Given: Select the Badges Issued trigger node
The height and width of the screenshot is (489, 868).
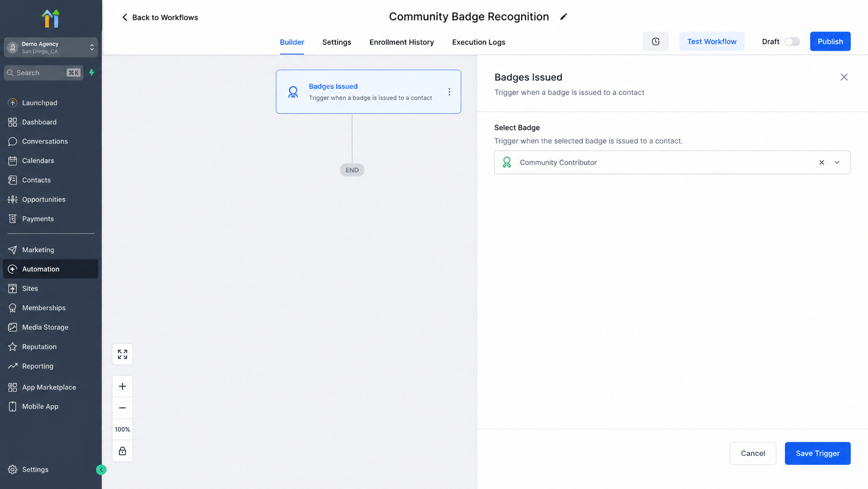Looking at the screenshot, I should click(x=368, y=92).
